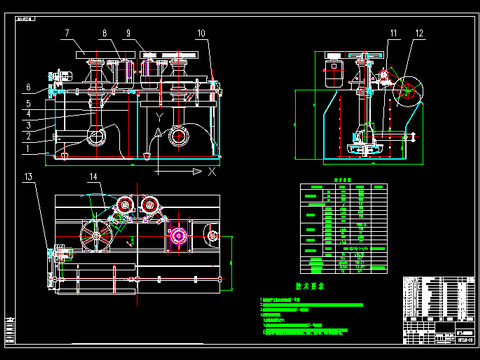Viewport: 480px width, 360px height.
Task: Select callout number 14 near plan view
Action: tap(93, 177)
